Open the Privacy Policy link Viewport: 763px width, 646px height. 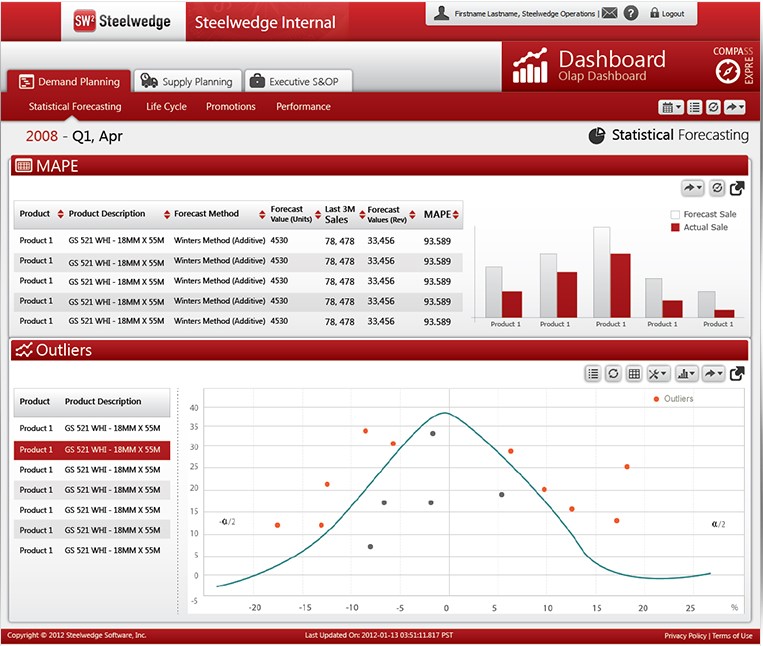(684, 636)
